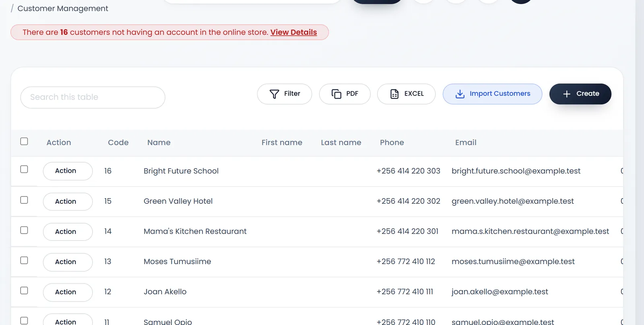
Task: Tick checkbox for Bright Future School
Action: tap(24, 169)
